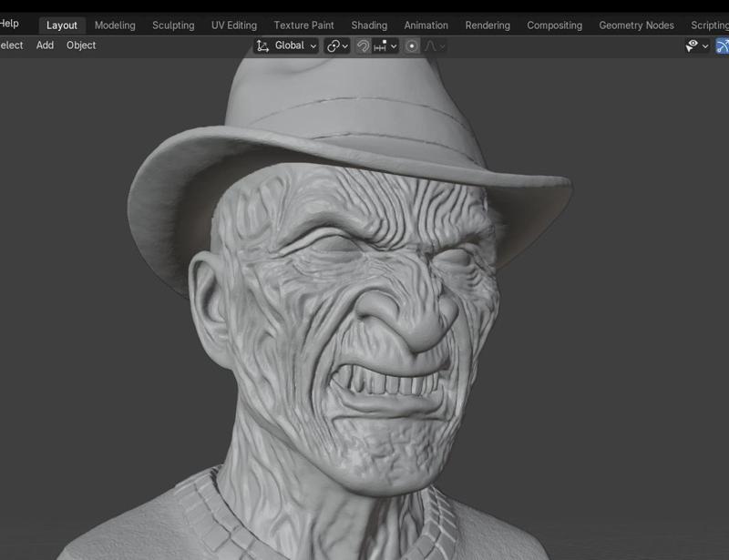The width and height of the screenshot is (729, 560).
Task: Select the proportional falloff curve icon
Action: pos(431,45)
